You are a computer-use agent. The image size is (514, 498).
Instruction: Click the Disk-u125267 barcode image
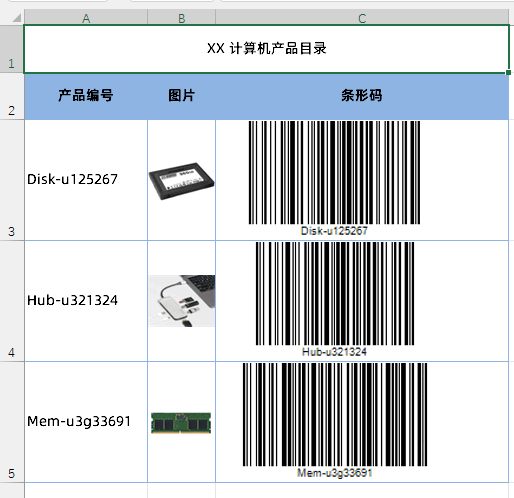tap(334, 178)
